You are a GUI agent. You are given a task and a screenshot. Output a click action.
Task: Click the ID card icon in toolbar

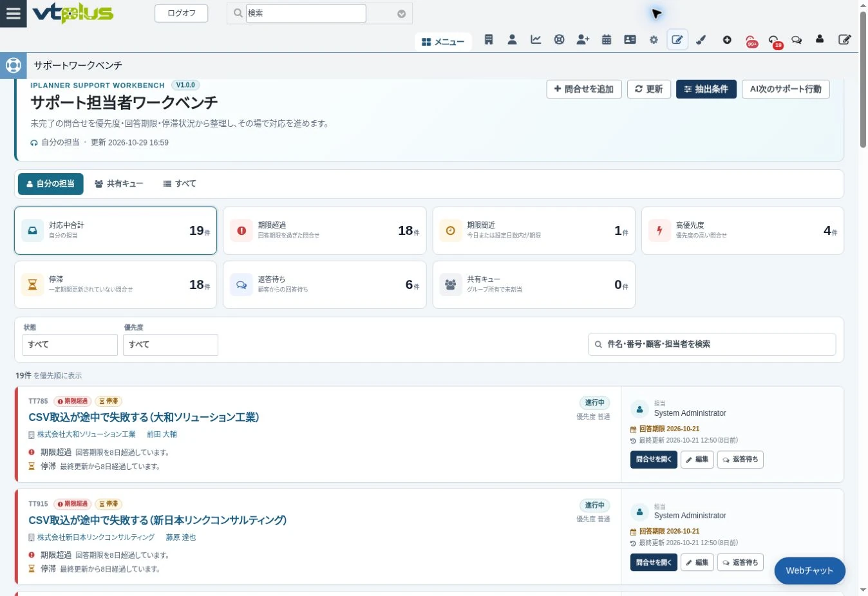point(630,40)
